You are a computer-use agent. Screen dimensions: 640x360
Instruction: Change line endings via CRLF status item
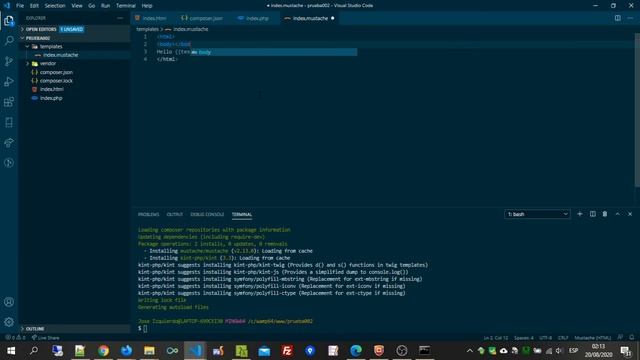[563, 338]
